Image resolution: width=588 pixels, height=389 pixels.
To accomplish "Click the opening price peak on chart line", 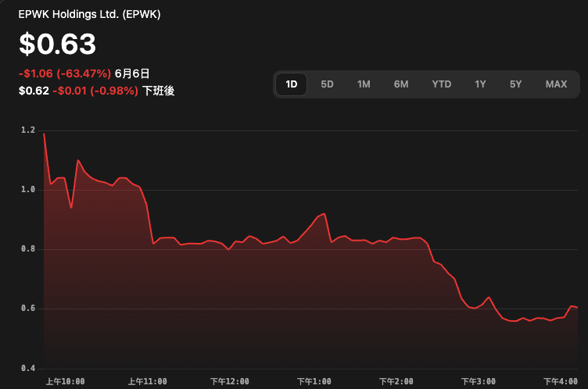I will point(45,134).
